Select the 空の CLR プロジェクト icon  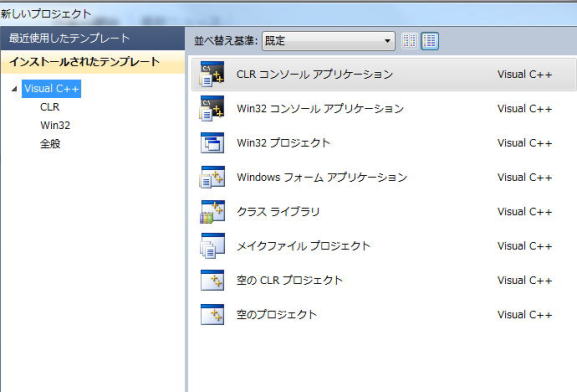pyautogui.click(x=212, y=280)
